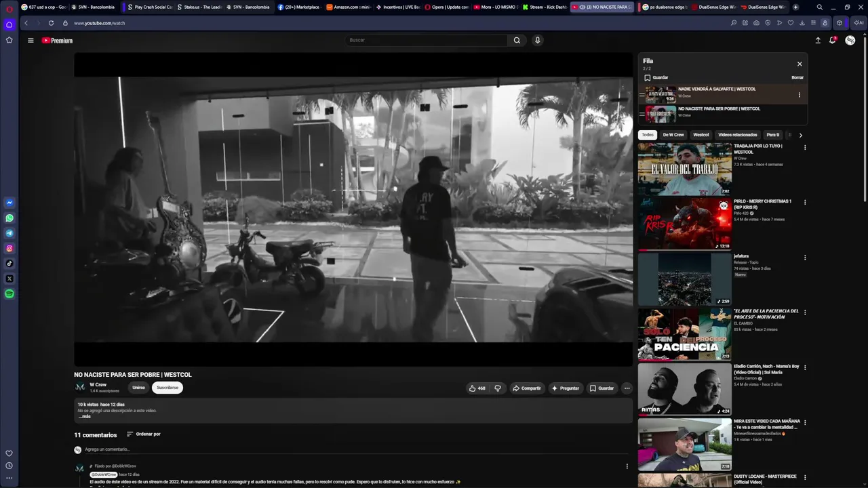Click the YouTube search magnifier button
The image size is (868, 488).
tap(517, 41)
